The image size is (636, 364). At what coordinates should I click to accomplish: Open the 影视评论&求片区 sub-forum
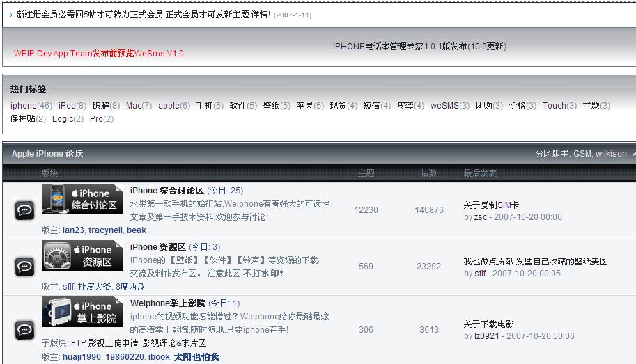tap(174, 343)
